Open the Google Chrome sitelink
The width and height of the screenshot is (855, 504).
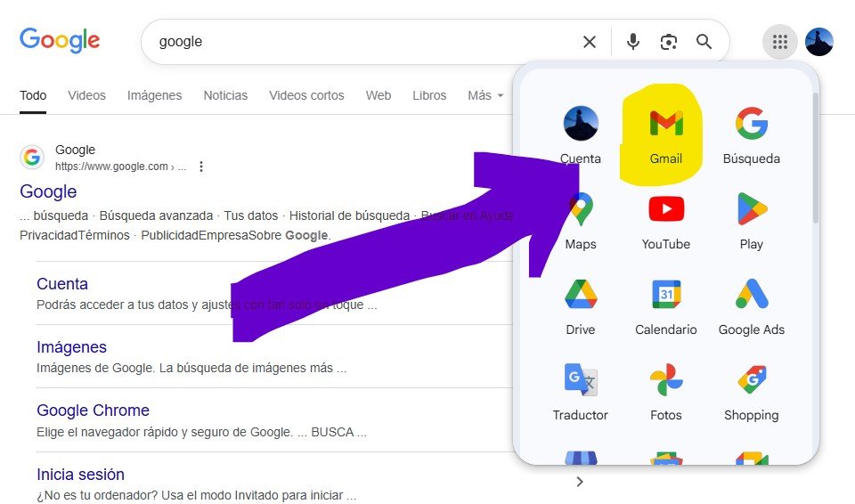coord(93,411)
